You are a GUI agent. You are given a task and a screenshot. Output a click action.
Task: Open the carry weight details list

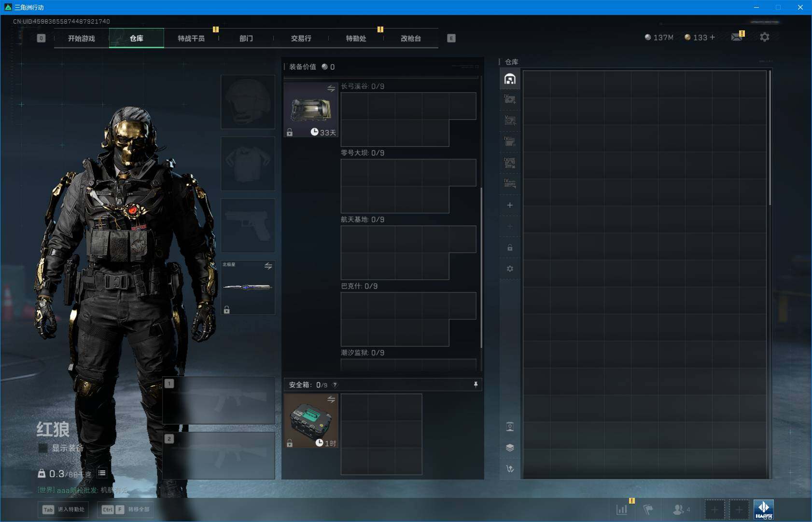pyautogui.click(x=102, y=473)
